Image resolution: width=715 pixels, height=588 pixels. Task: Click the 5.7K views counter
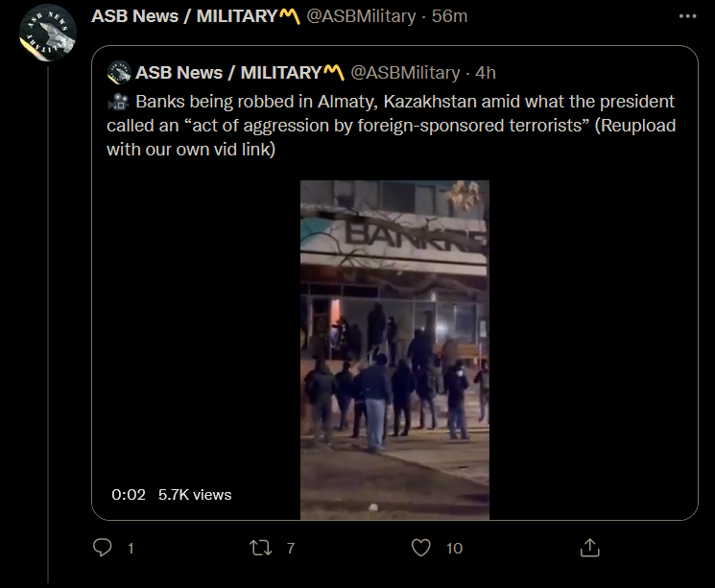[195, 495]
